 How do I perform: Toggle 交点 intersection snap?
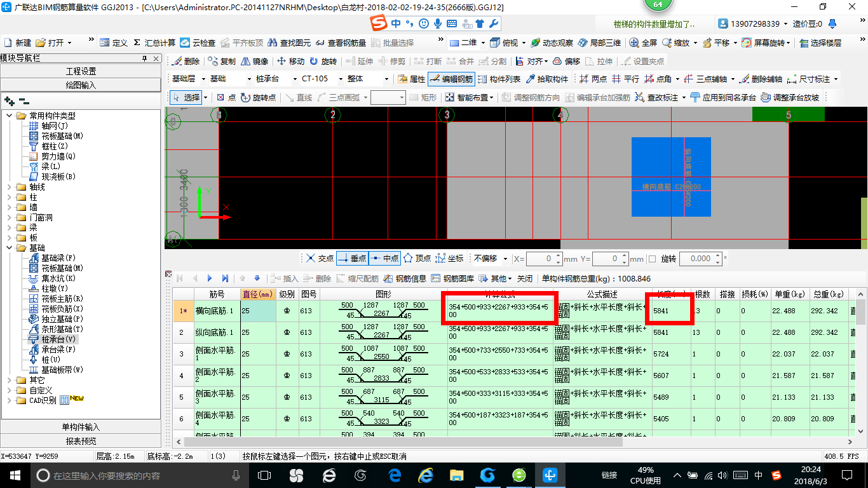coord(320,259)
